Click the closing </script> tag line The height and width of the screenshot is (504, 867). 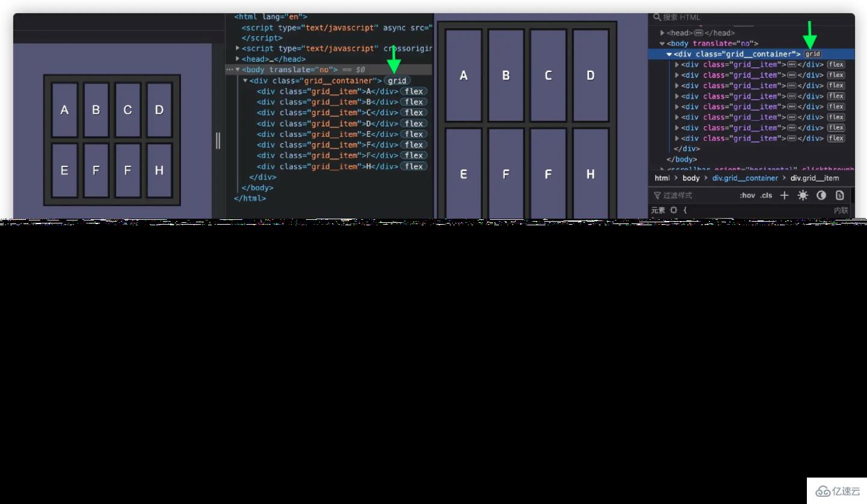click(x=262, y=38)
